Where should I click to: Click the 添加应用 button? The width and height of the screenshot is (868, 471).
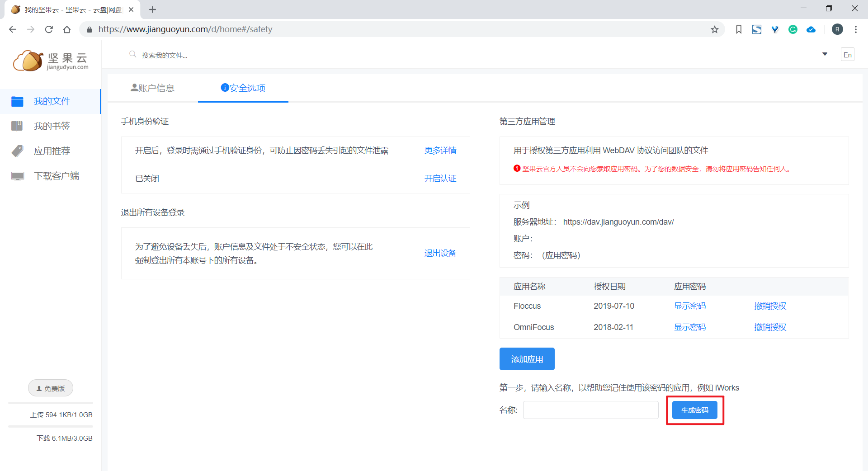point(527,359)
